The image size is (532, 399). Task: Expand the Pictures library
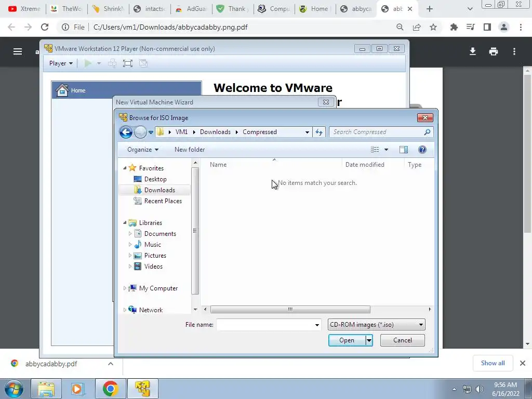[x=130, y=256]
